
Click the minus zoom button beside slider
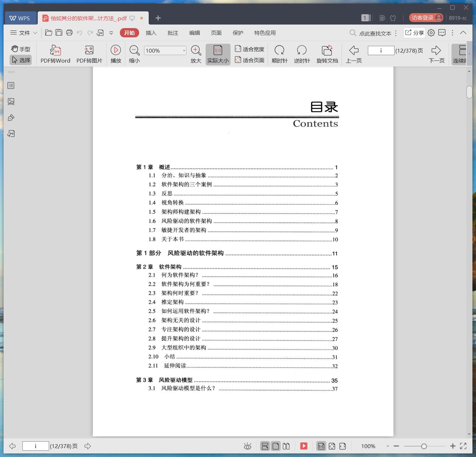(396, 446)
